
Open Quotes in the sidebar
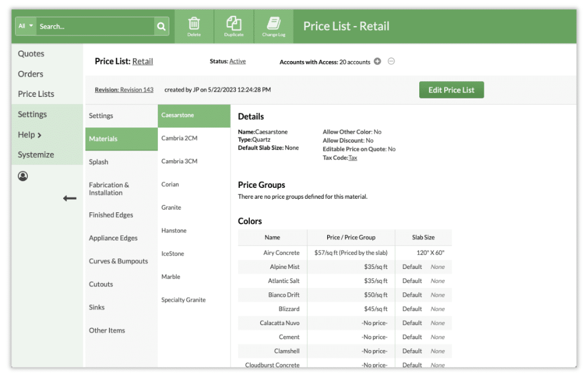31,54
